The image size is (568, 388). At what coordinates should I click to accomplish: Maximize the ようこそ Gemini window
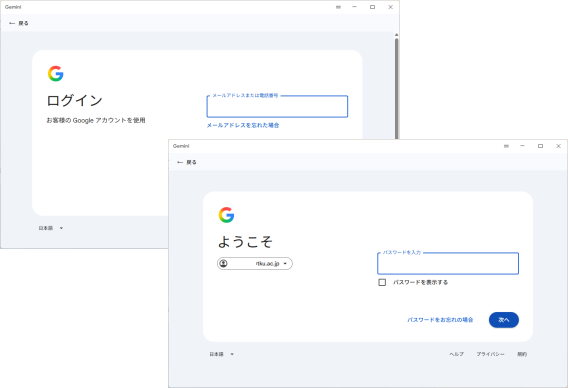tap(540, 146)
